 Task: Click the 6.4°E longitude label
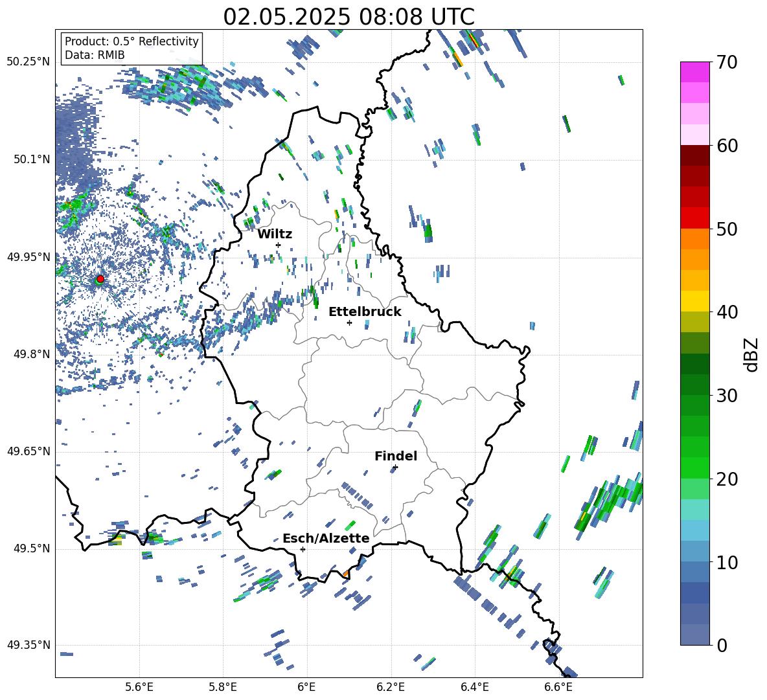(475, 687)
